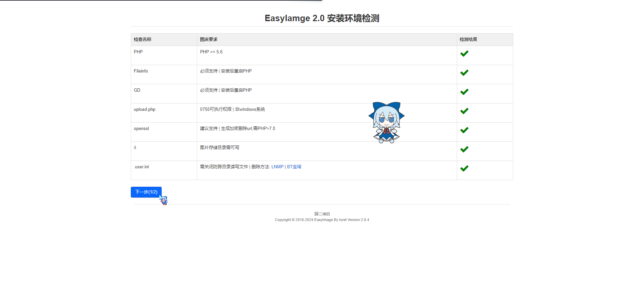This screenshot has height=306, width=644.
Task: Click the Fileinfo row's green checkmark
Action: [x=464, y=73]
